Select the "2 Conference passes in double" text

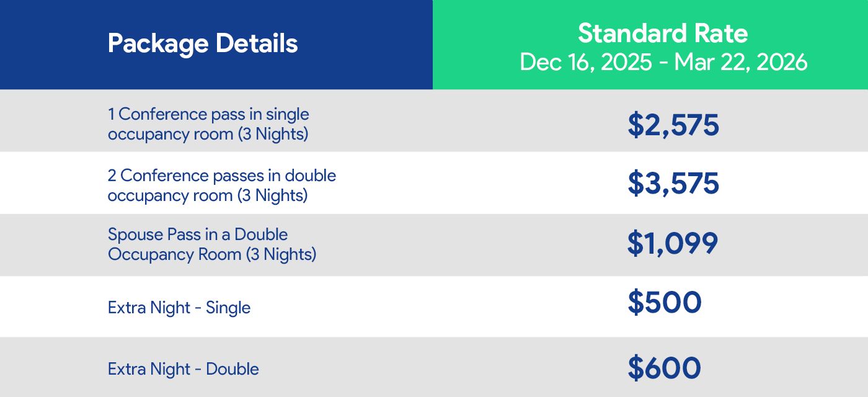click(x=222, y=176)
